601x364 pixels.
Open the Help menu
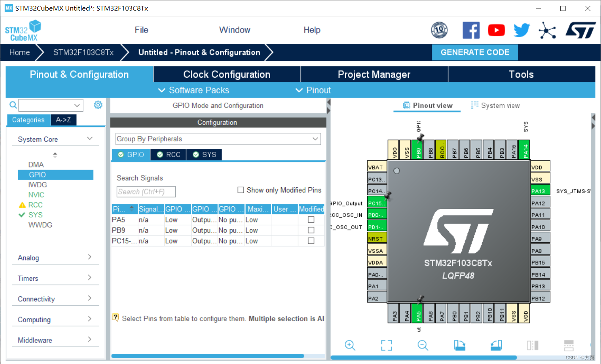[312, 30]
